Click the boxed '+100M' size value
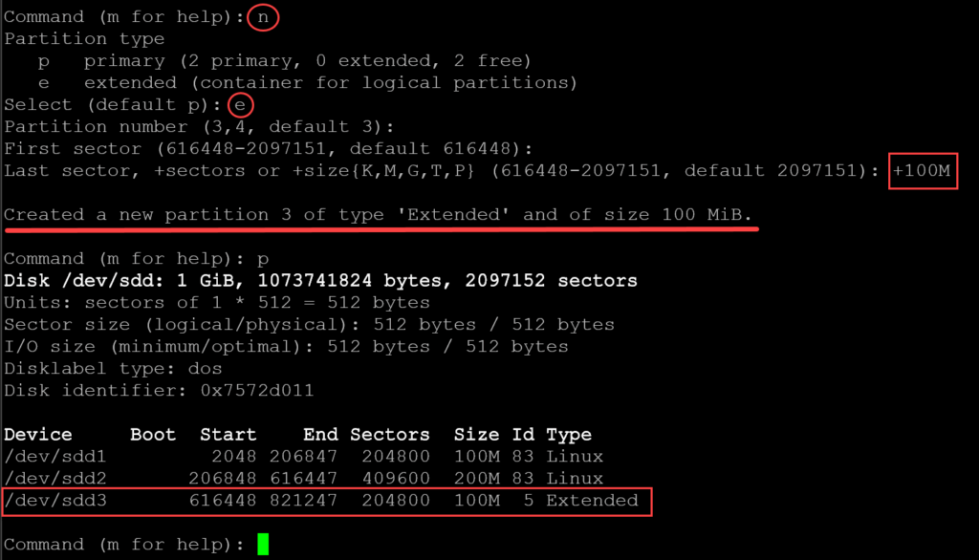Screen dimensions: 979x560 pos(923,171)
